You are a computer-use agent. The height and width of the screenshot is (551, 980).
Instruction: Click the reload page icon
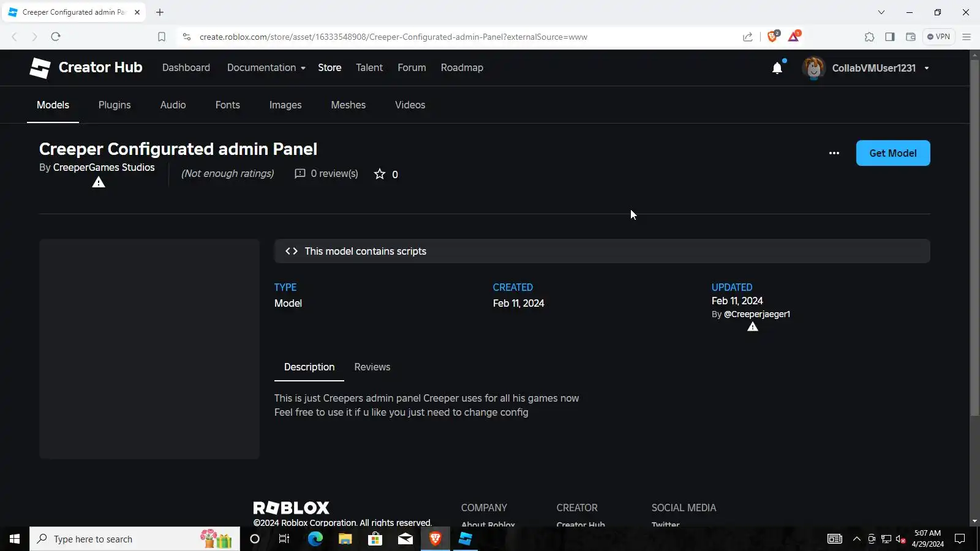point(56,37)
